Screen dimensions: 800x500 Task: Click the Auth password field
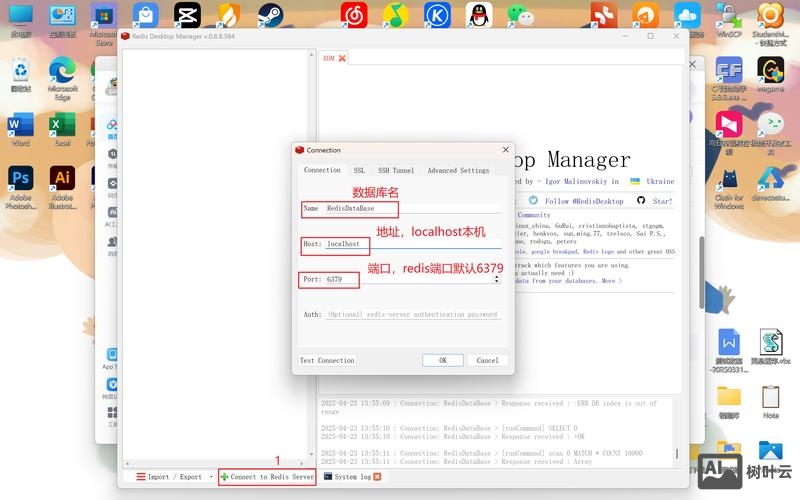coord(413,314)
